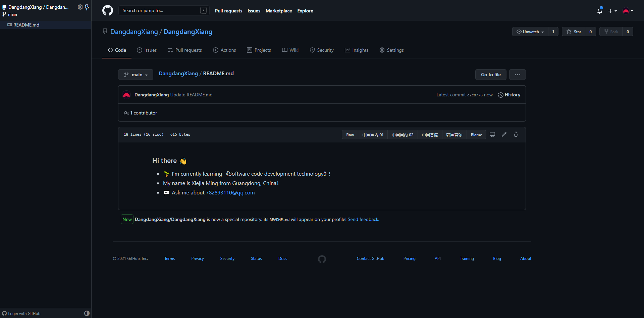The image size is (644, 318).
Task: Open the footer Security link
Action: (x=227, y=259)
